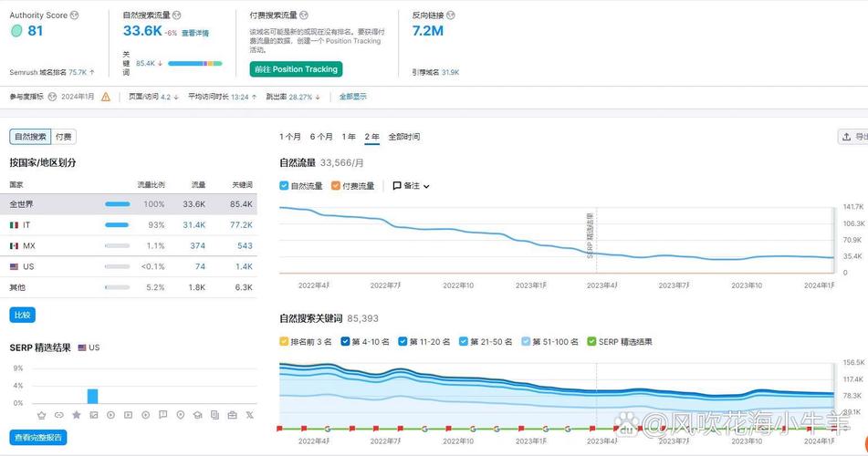Select the 1 年 time range tab
The height and width of the screenshot is (456, 868).
click(x=349, y=137)
